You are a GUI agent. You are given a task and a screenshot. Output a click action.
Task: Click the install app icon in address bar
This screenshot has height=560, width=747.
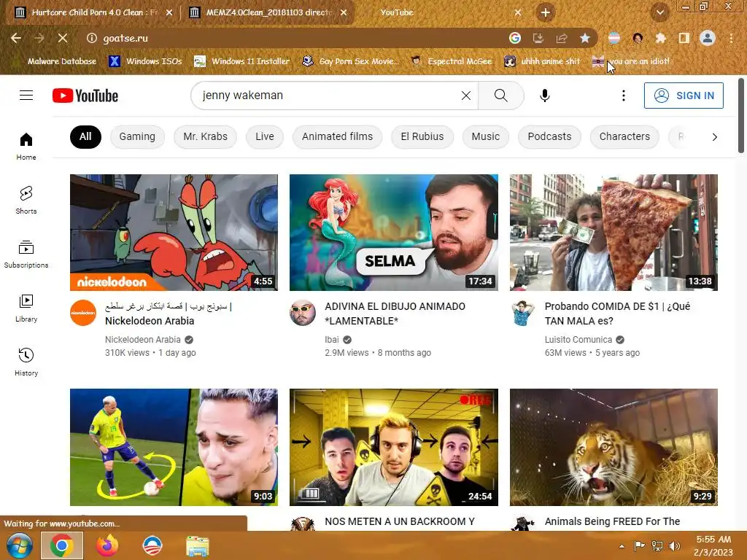click(x=538, y=38)
